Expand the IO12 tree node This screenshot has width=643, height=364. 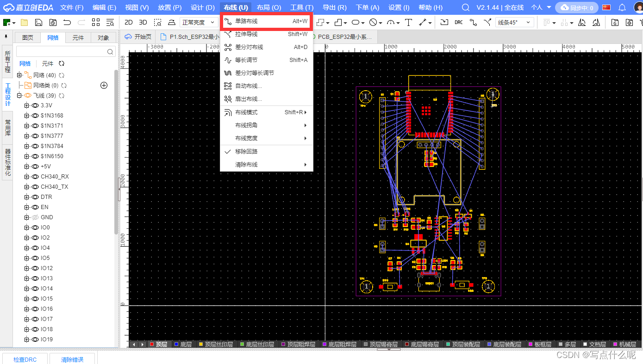pos(27,268)
